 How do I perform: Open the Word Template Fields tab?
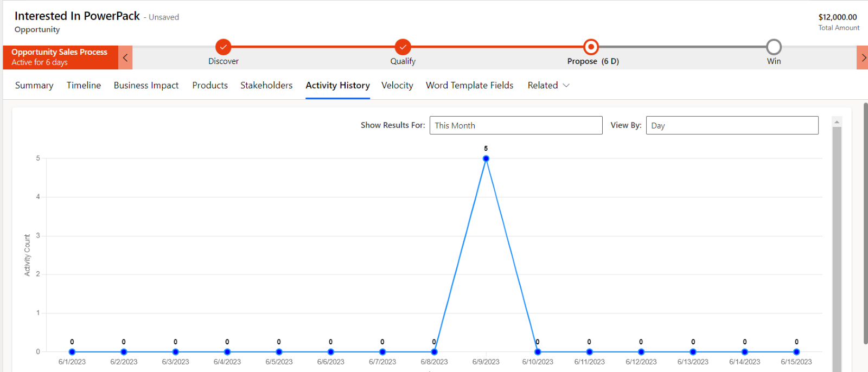(x=469, y=85)
